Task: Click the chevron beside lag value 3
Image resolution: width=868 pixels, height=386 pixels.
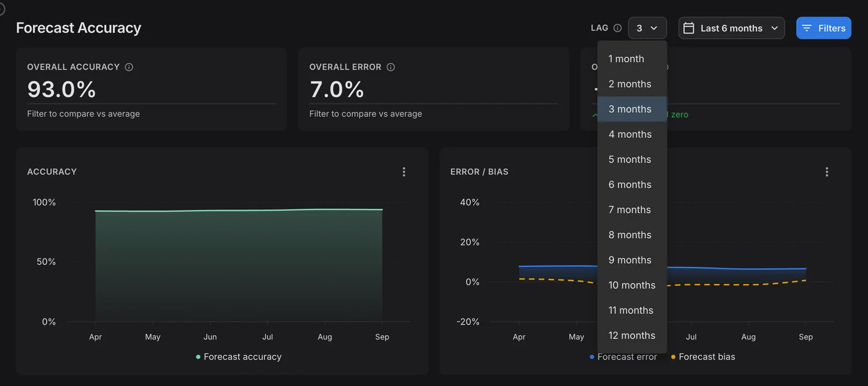Action: 653,28
